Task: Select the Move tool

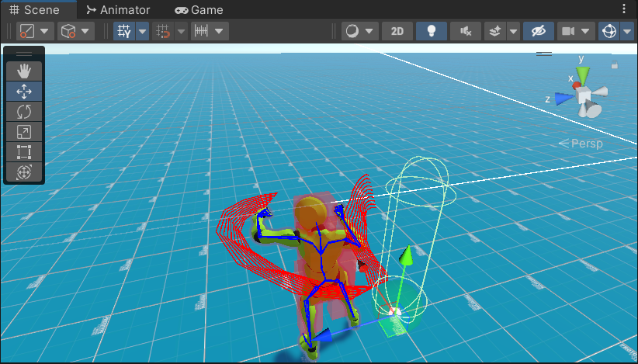Action: [x=23, y=91]
